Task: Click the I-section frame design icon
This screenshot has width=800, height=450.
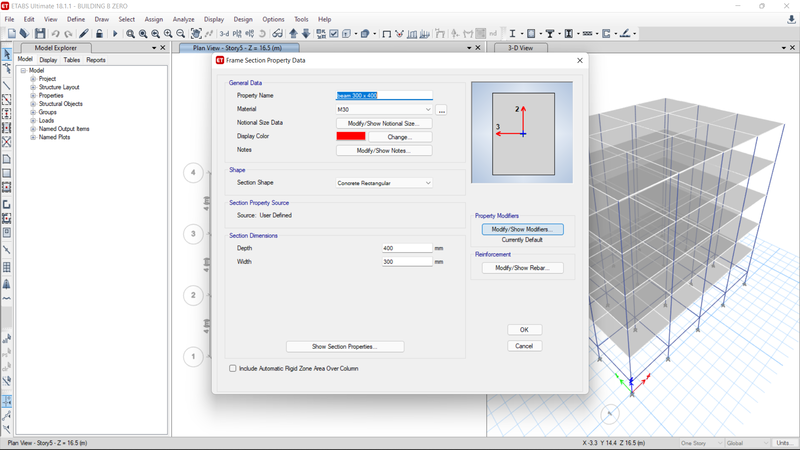Action: (512, 34)
